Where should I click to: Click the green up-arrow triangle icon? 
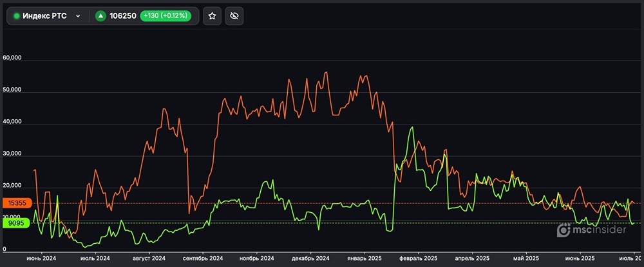(100, 15)
